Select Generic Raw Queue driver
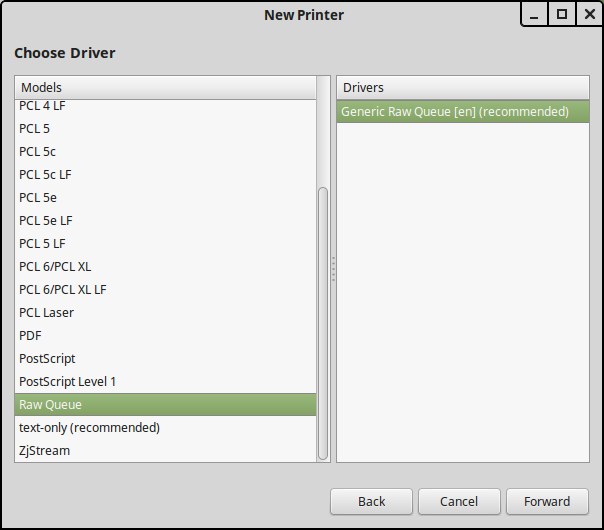The height and width of the screenshot is (530, 604). pyautogui.click(x=455, y=111)
